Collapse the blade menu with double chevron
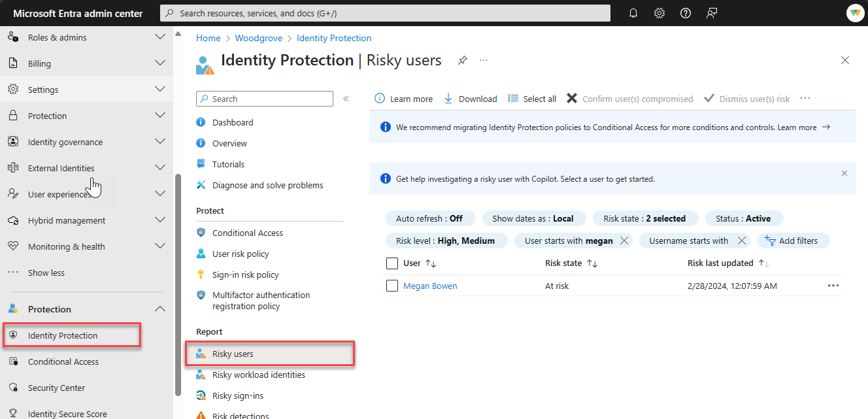Screen dimensions: 868x419 346,99
